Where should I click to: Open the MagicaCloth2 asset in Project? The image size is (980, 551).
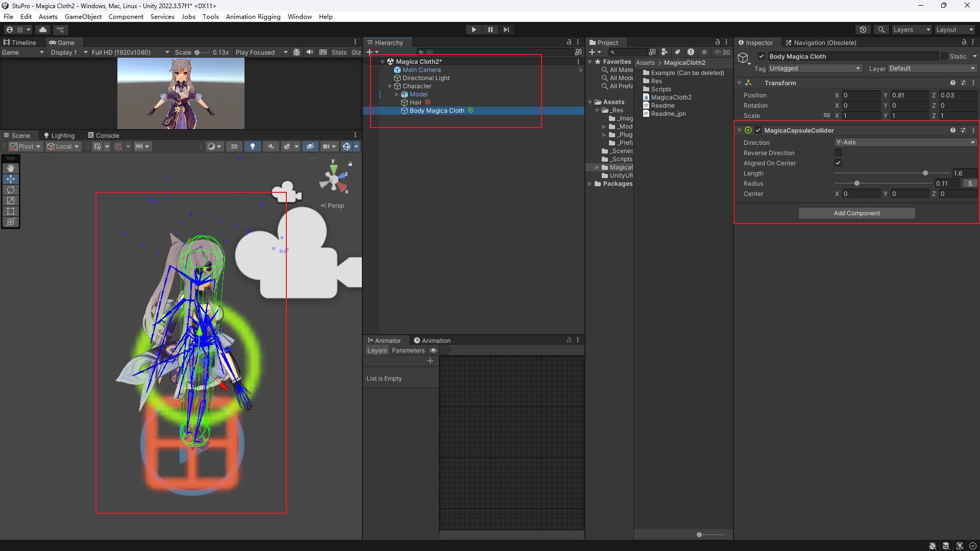[x=671, y=97]
